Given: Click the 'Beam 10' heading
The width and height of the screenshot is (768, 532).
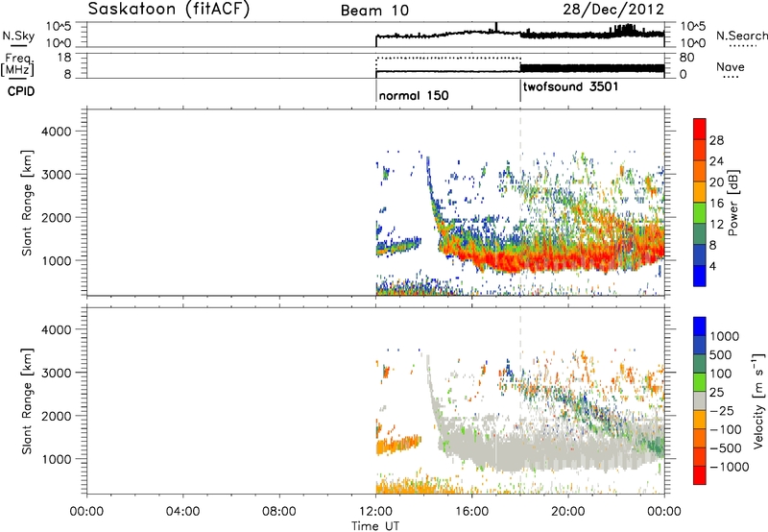Looking at the screenshot, I should click(x=374, y=11).
